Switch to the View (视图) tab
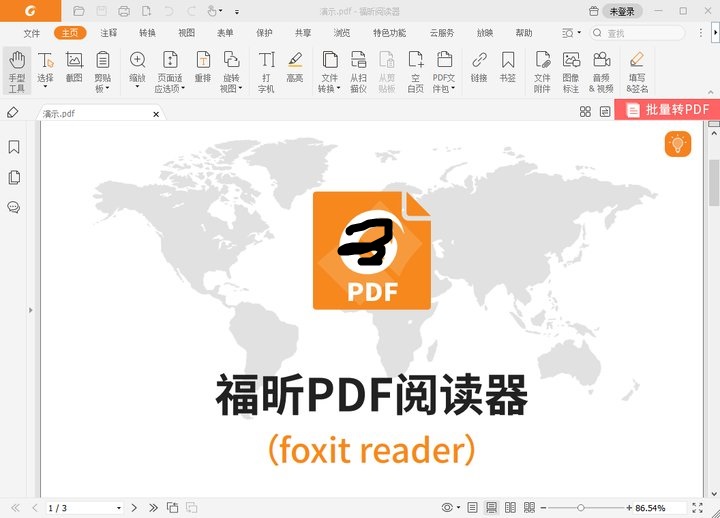720x518 pixels. [186, 33]
